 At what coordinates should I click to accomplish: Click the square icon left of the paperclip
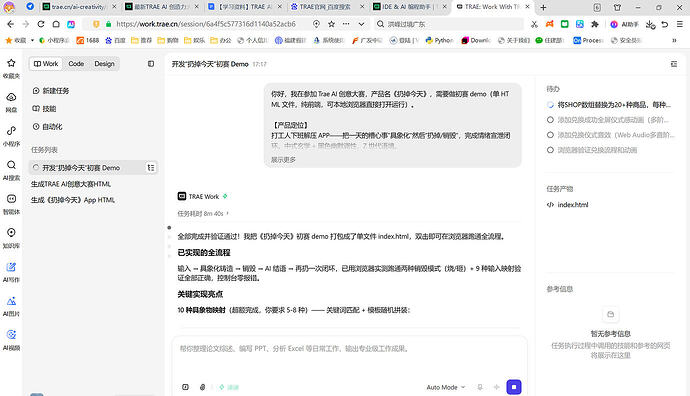(185, 387)
